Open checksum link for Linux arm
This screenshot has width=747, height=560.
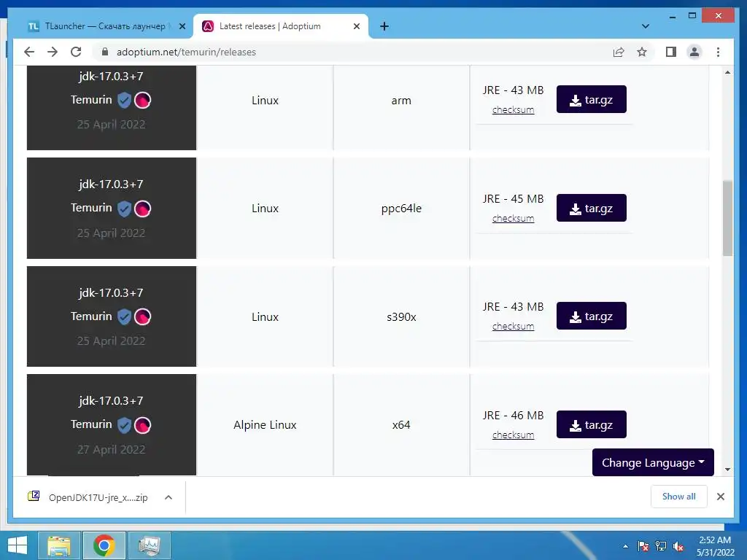coord(513,110)
